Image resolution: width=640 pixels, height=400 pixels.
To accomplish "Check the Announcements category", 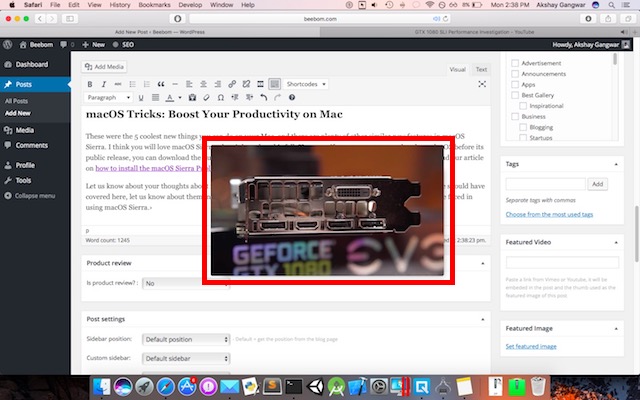I will point(515,74).
